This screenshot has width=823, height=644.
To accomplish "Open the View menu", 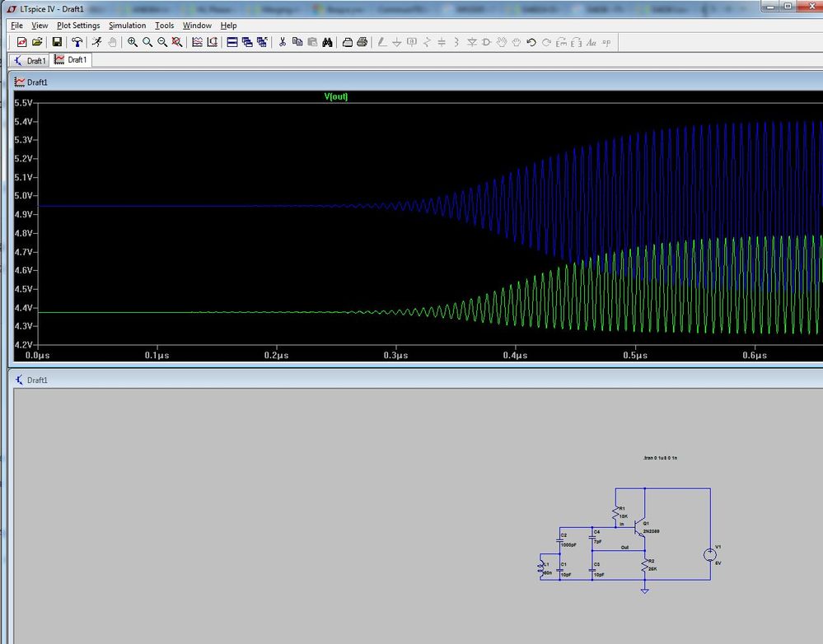I will click(40, 26).
